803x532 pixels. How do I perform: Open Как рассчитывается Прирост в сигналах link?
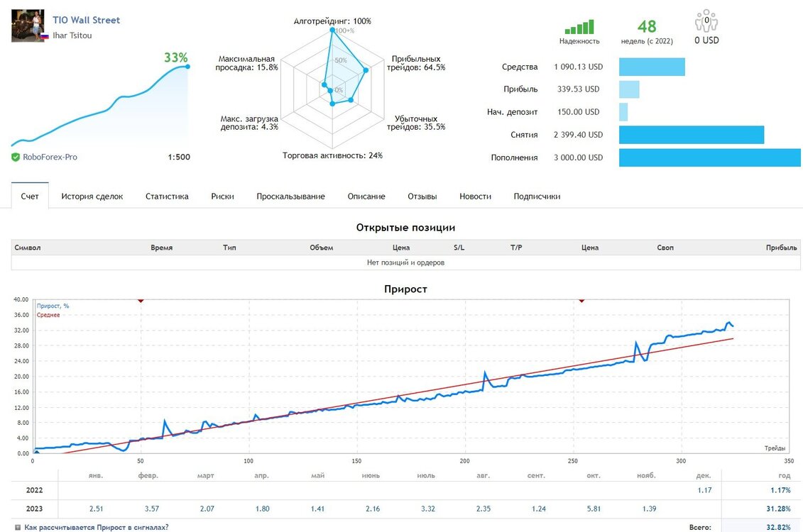pyautogui.click(x=97, y=528)
